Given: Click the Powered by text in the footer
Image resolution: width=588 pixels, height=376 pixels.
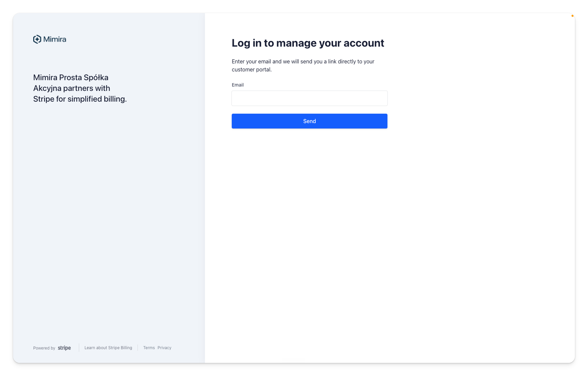Looking at the screenshot, I should coord(44,348).
